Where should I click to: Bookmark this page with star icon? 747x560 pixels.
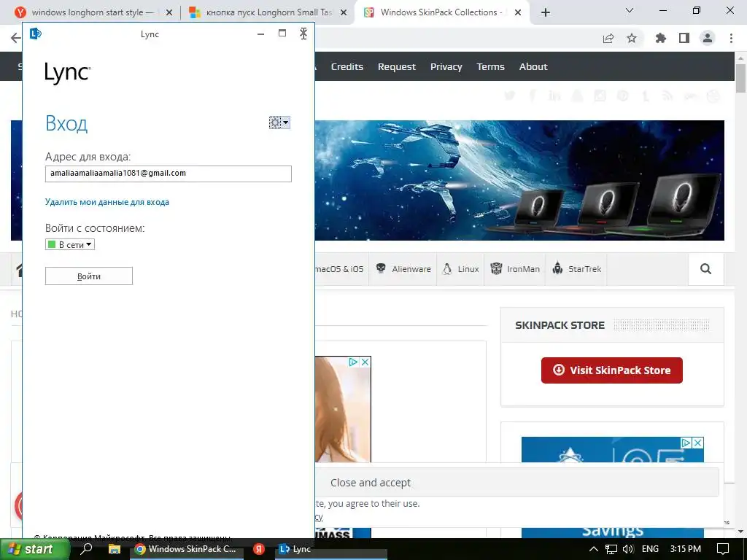(x=632, y=38)
